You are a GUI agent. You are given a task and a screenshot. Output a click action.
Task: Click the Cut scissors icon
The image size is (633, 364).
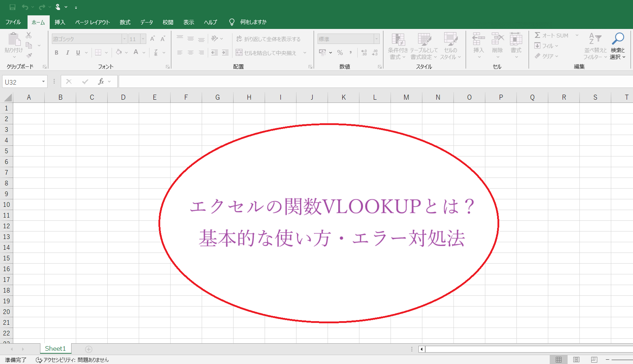point(29,35)
